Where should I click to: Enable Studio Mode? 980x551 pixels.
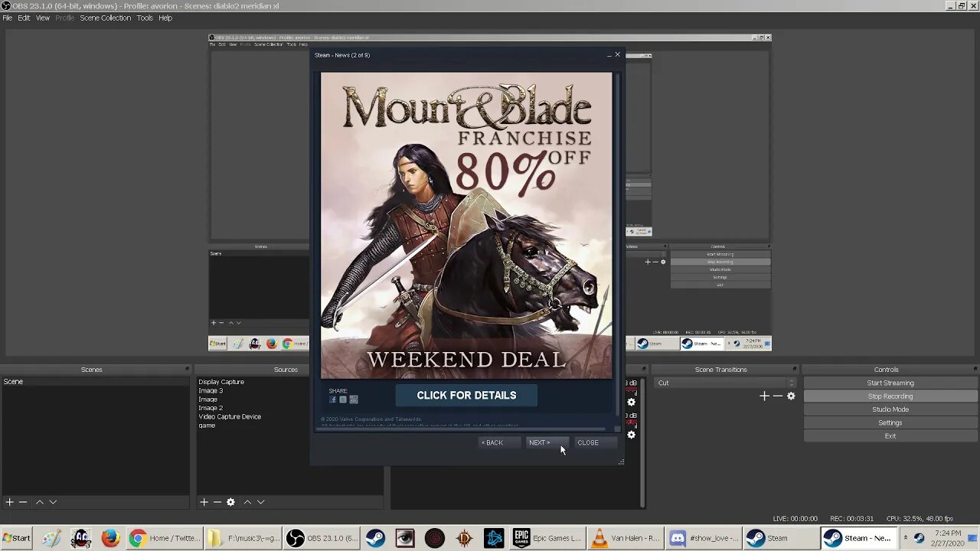890,409
